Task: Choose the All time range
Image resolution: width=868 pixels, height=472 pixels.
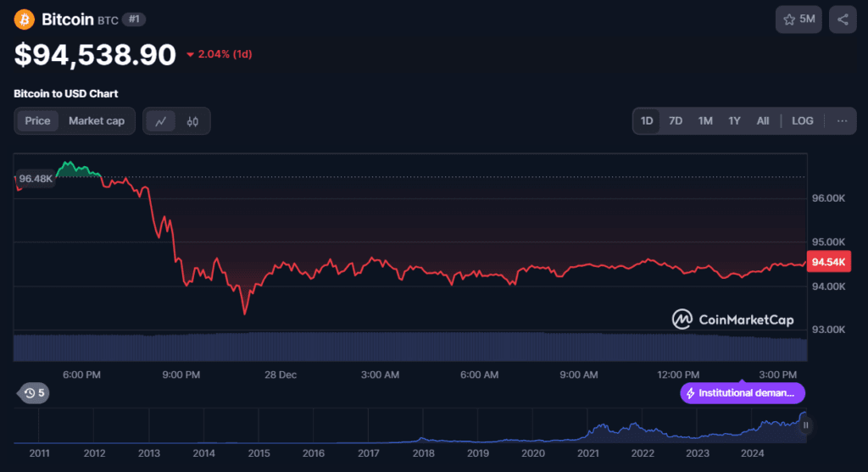Action: [x=763, y=120]
